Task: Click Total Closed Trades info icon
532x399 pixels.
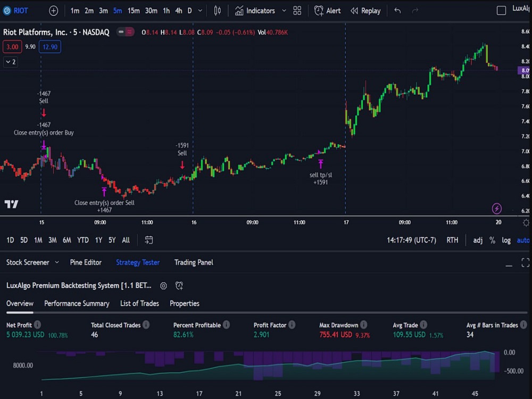Action: click(146, 325)
